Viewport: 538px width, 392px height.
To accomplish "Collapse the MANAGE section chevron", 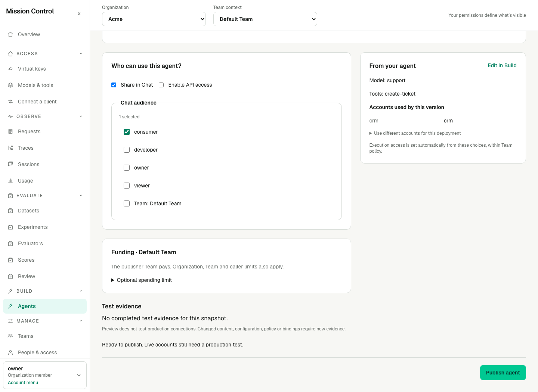I will tap(81, 321).
